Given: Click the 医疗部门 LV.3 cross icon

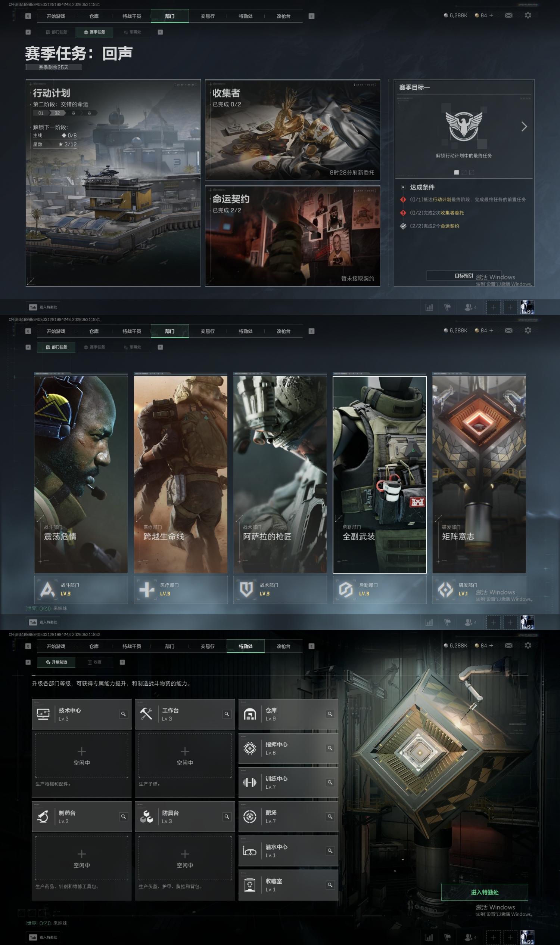Looking at the screenshot, I should (147, 589).
